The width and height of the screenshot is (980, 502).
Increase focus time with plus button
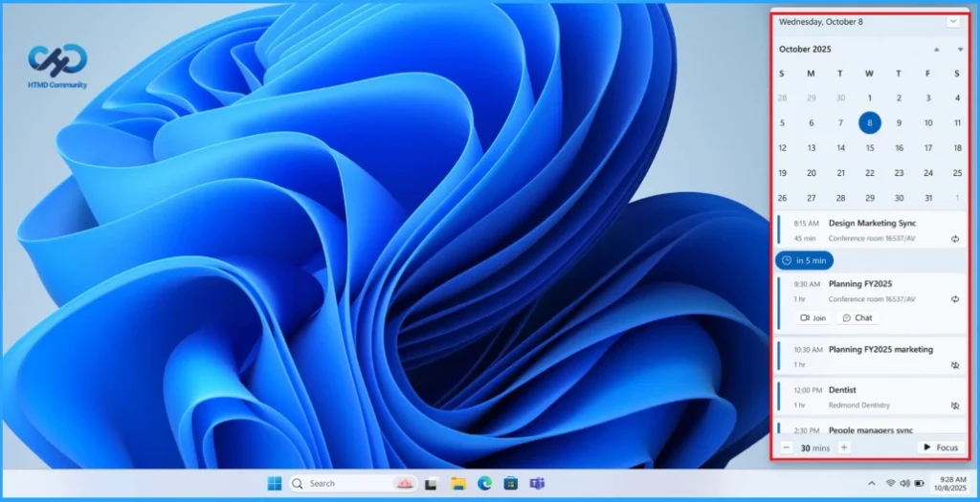click(844, 447)
